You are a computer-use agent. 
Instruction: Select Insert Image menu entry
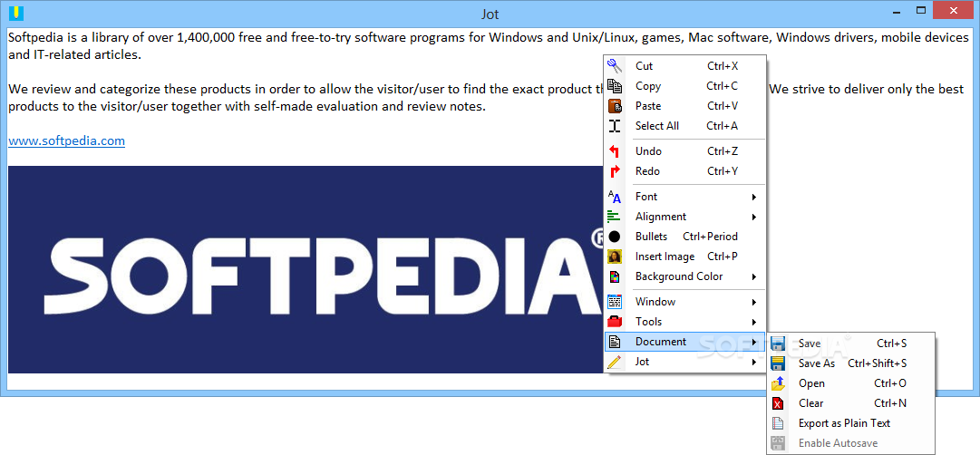[x=685, y=257]
